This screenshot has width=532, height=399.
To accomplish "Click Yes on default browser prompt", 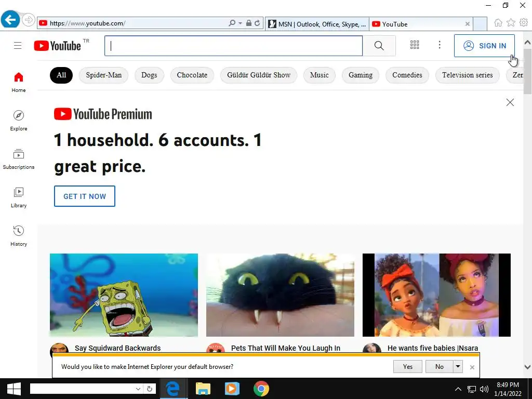I will (408, 367).
